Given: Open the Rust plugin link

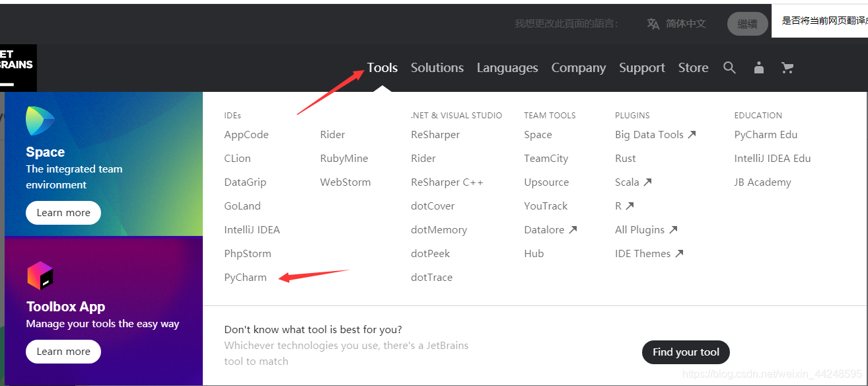Looking at the screenshot, I should coord(626,159).
